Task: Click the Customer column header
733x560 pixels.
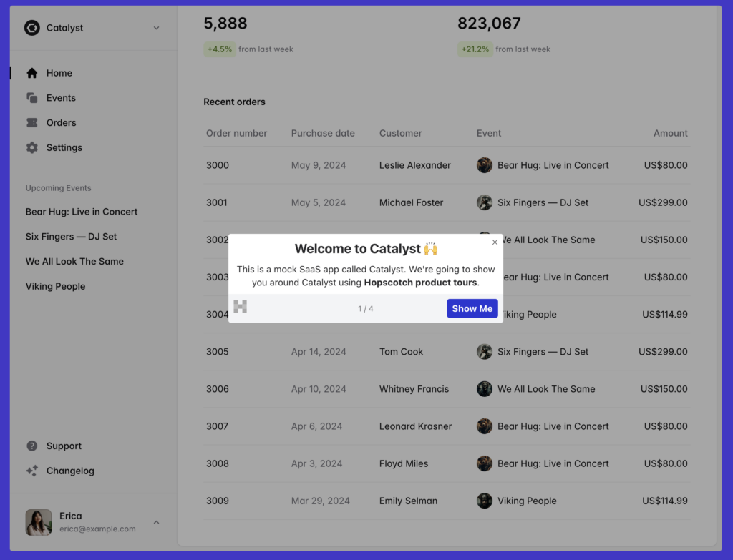Action: click(x=401, y=133)
